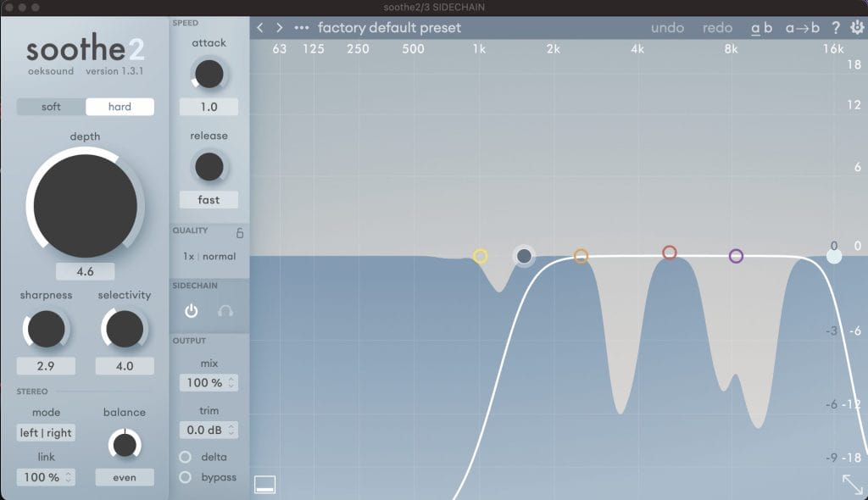
Task: Open the stereo mode left | right dropdown
Action: [46, 433]
